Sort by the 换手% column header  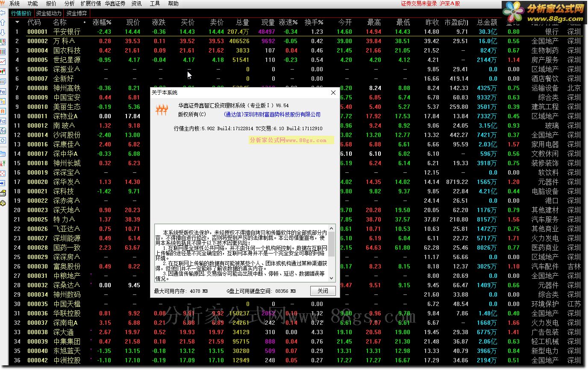click(314, 22)
